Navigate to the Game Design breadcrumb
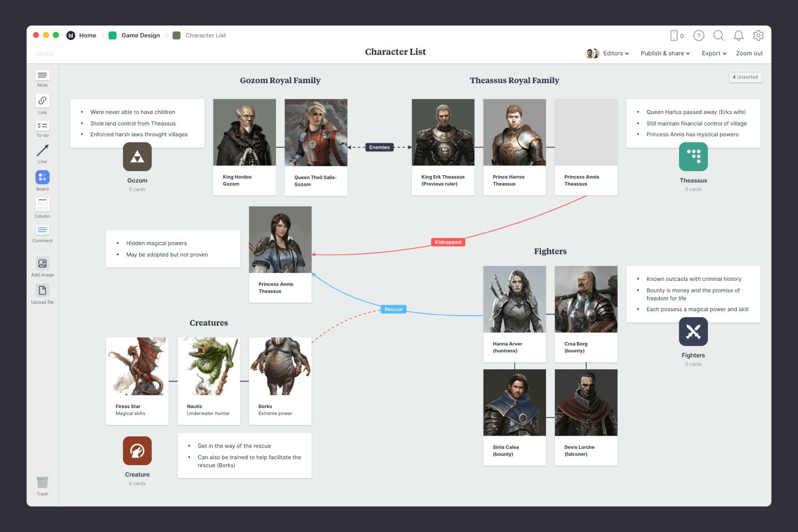Viewport: 798px width, 532px height. point(140,35)
